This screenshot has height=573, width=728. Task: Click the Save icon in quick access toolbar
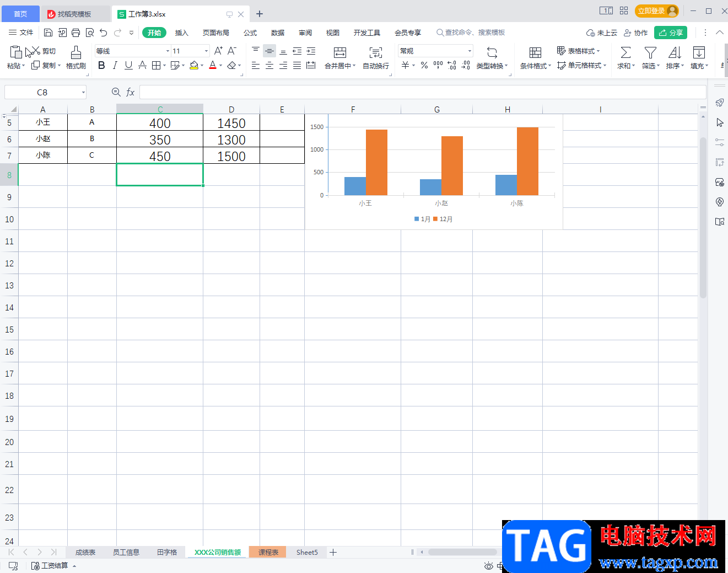point(48,33)
